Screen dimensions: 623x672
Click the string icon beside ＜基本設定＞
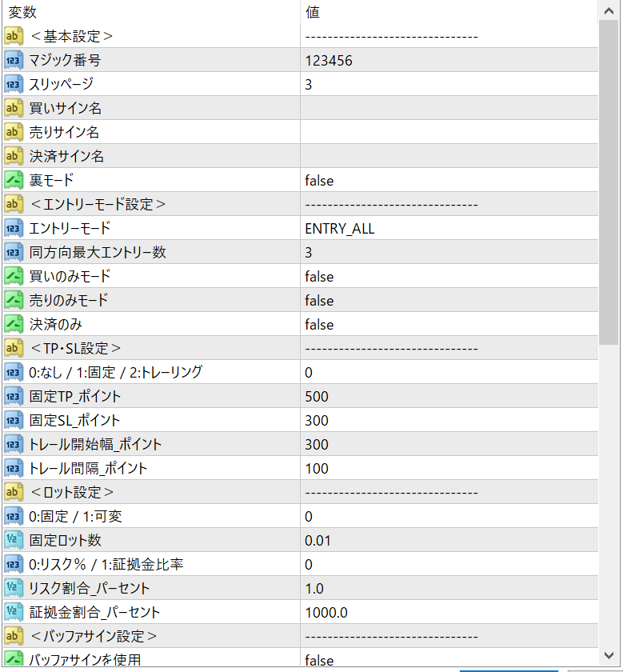click(14, 36)
